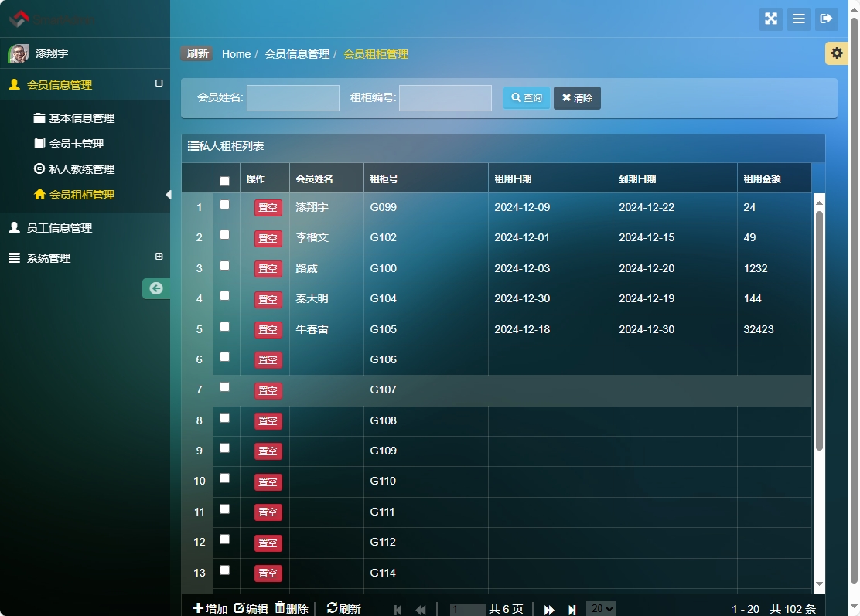
Task: Toggle fullscreen with the expand icon
Action: coord(771,19)
